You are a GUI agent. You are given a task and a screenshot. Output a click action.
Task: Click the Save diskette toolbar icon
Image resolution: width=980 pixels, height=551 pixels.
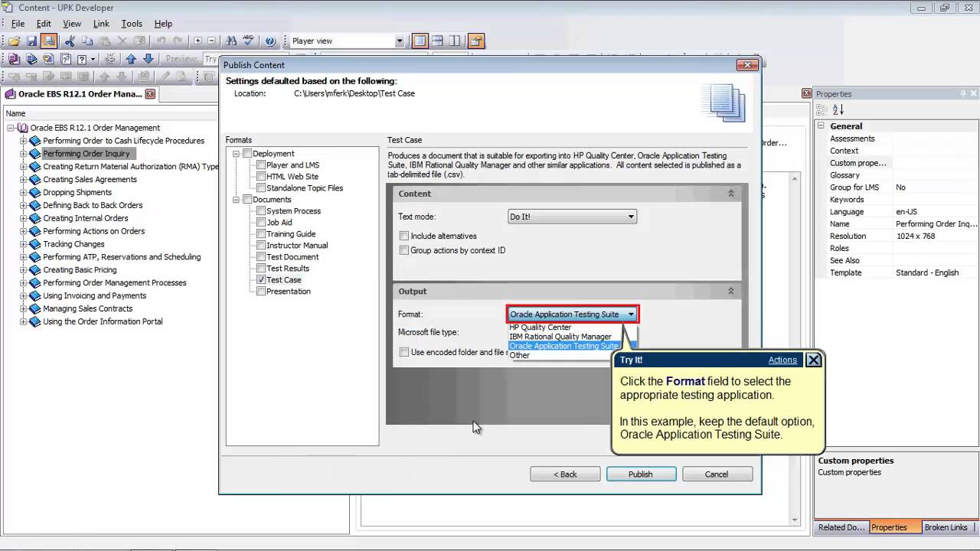pos(31,41)
